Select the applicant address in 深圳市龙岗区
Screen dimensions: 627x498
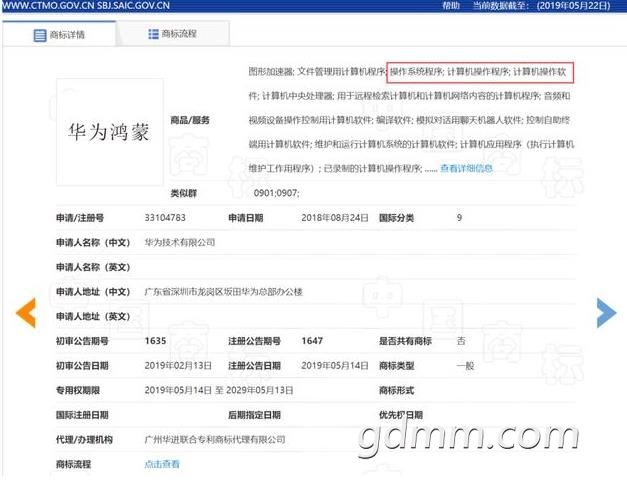pos(224,292)
